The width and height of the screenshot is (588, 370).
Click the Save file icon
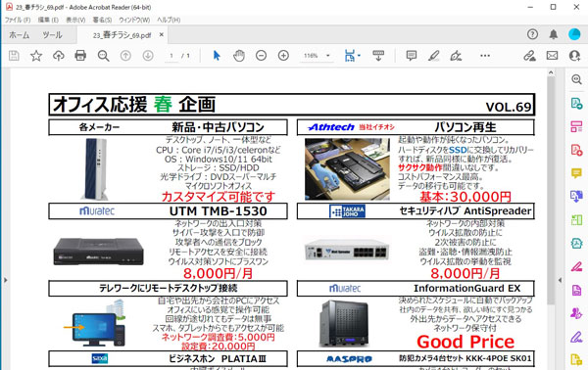point(14,56)
